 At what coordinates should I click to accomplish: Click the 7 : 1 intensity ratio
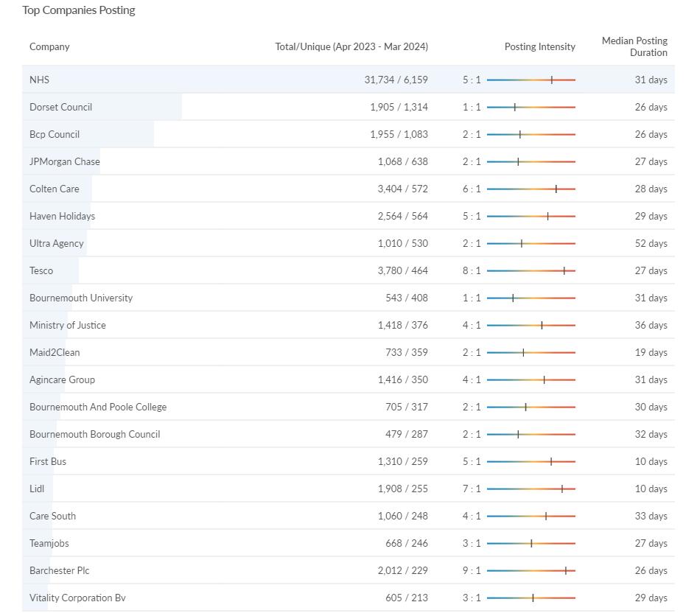472,489
